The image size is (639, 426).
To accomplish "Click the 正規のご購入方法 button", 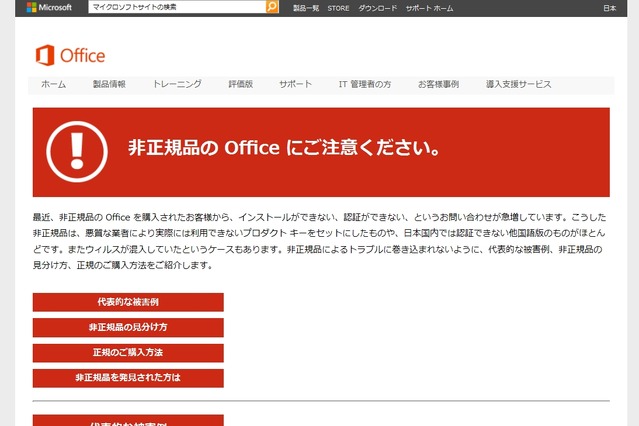I will tap(128, 353).
